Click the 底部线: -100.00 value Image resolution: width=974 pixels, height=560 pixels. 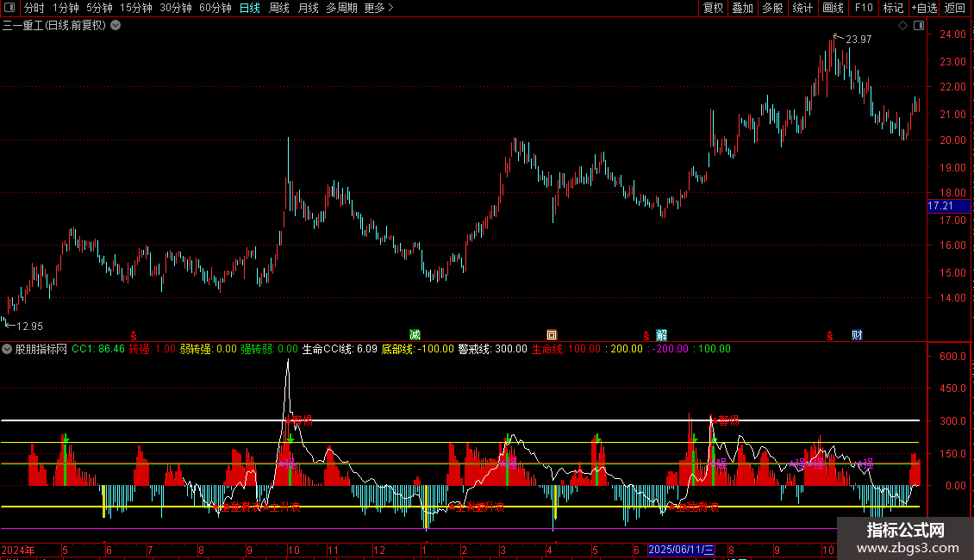point(417,349)
